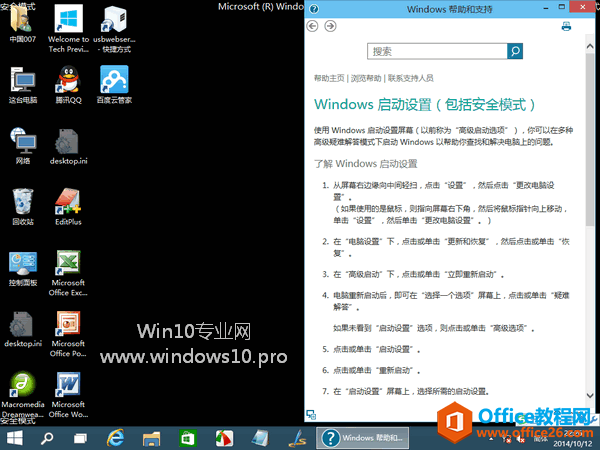The width and height of the screenshot is (600, 450).
Task: Open the Store taskbar icon
Action: 188,438
